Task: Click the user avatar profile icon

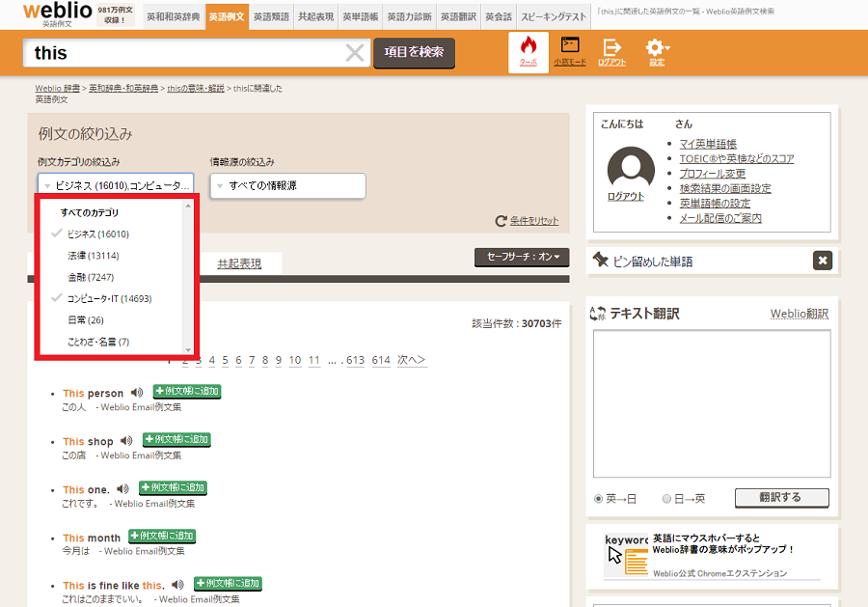Action: pos(631,166)
